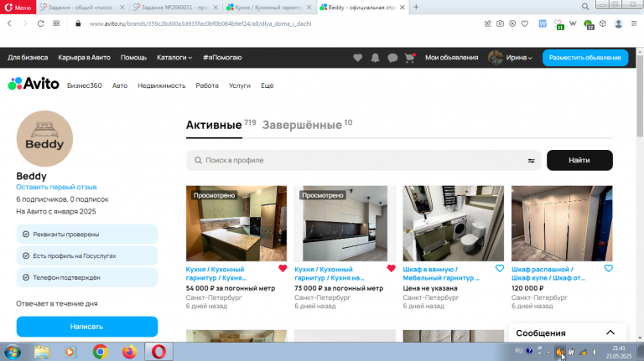Click the Найти search button
Viewport: 644px width, 361px height.
[x=579, y=161]
